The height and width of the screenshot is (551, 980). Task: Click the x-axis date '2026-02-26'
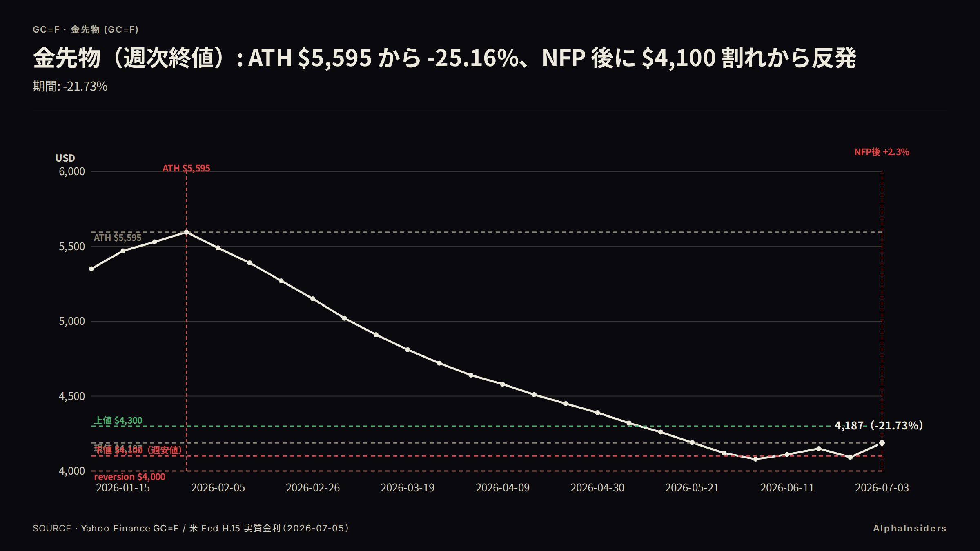coord(313,488)
